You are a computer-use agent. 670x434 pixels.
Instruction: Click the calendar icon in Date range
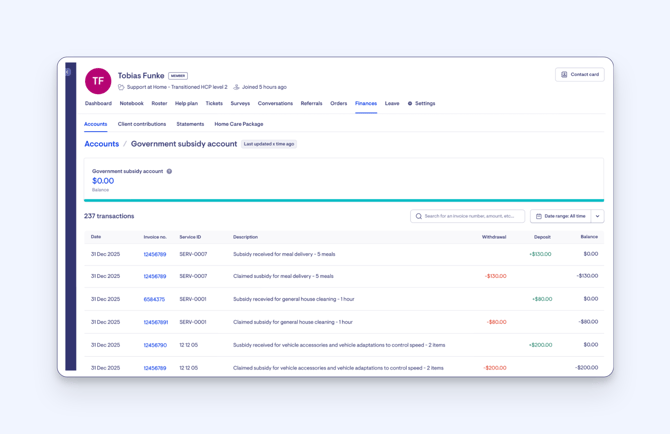point(539,216)
